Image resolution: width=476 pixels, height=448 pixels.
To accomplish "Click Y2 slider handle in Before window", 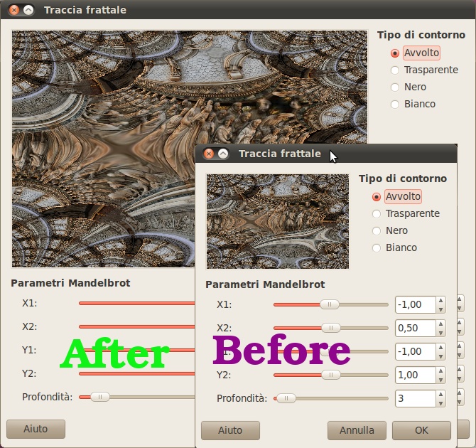I will [331, 375].
